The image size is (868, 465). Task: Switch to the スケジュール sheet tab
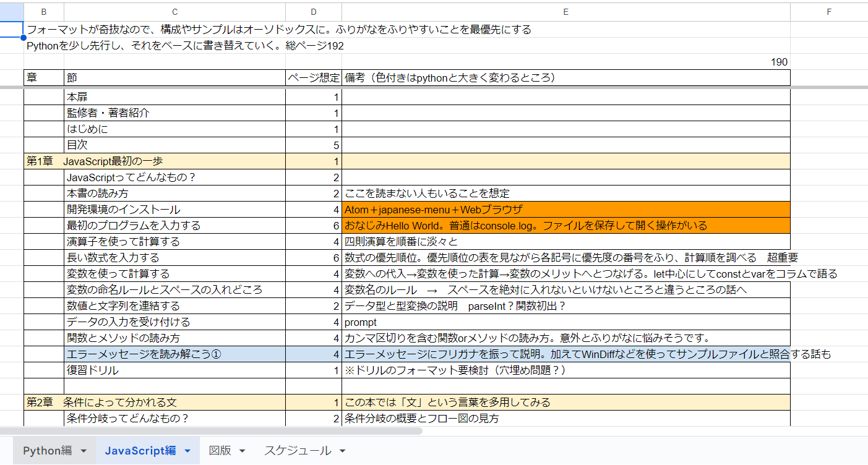297,450
